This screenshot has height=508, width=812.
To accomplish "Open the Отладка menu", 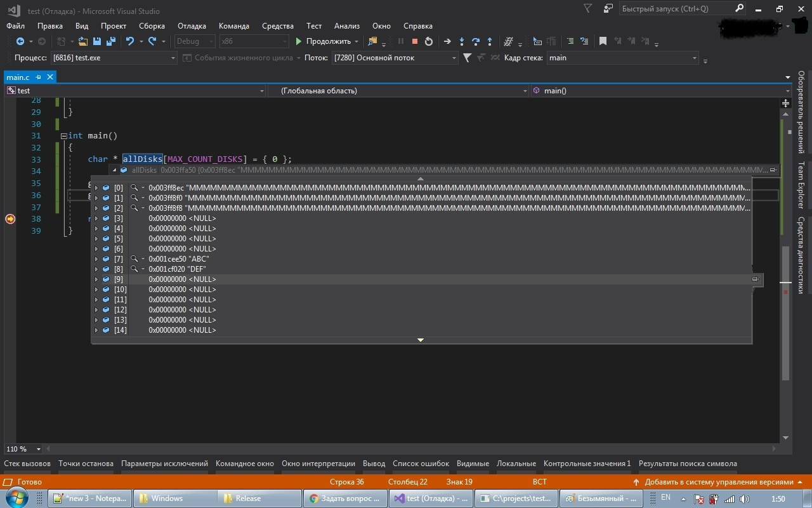I will [192, 26].
